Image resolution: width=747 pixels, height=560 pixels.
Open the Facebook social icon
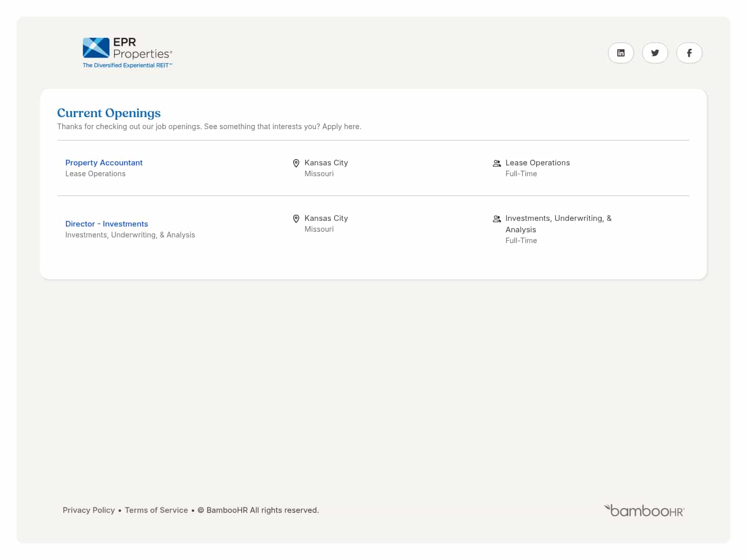tap(689, 53)
